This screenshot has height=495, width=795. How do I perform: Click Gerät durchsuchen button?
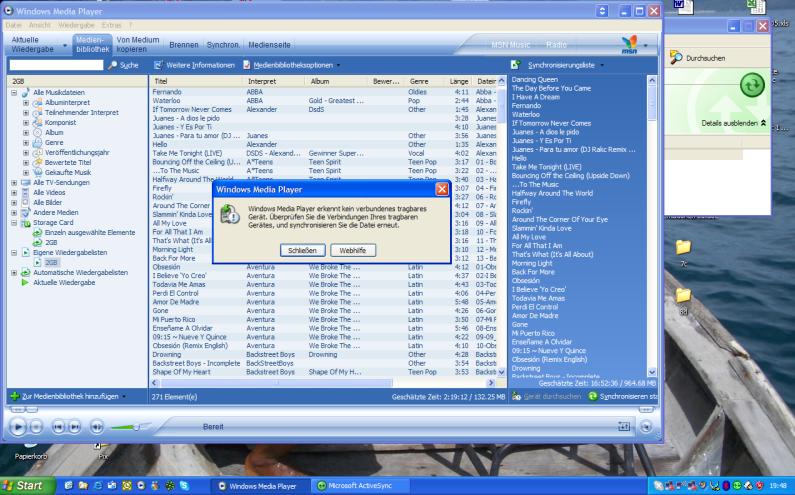pyautogui.click(x=547, y=396)
